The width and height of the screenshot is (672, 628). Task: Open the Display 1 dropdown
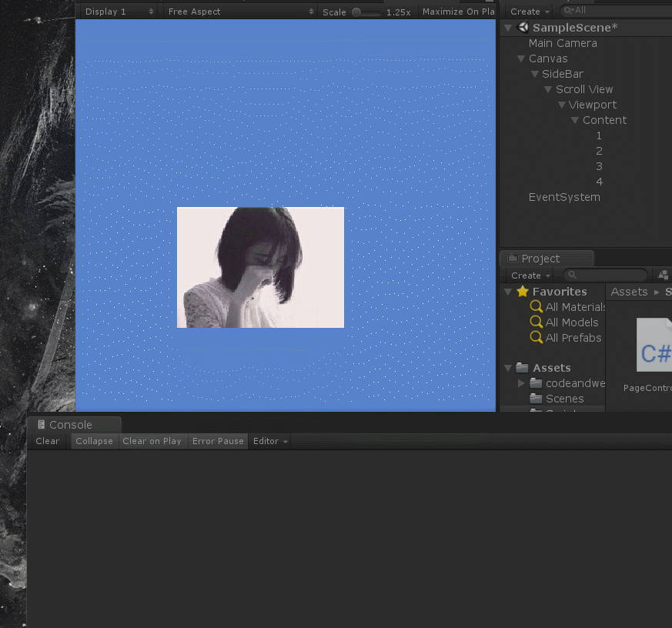(x=119, y=12)
